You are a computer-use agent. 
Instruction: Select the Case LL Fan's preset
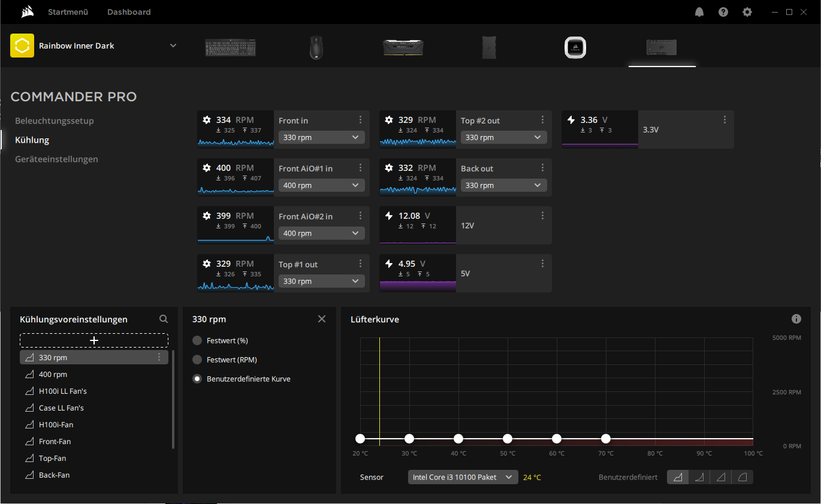pyautogui.click(x=94, y=408)
